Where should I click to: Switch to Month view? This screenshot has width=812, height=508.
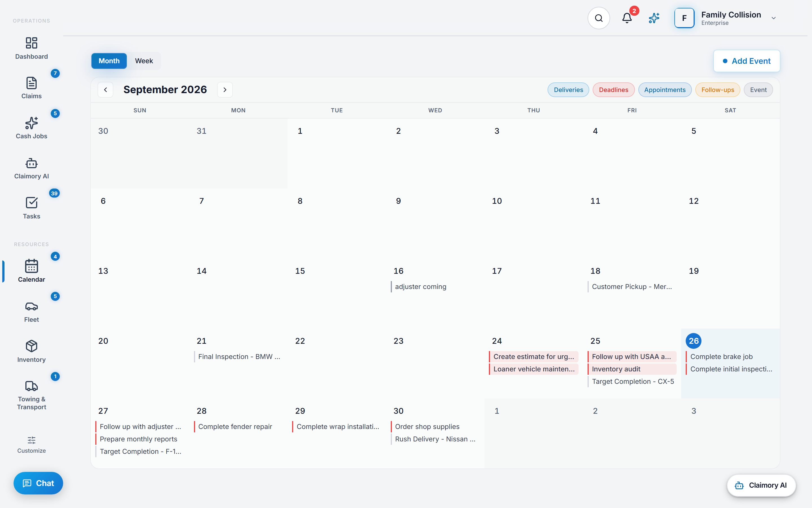109,61
